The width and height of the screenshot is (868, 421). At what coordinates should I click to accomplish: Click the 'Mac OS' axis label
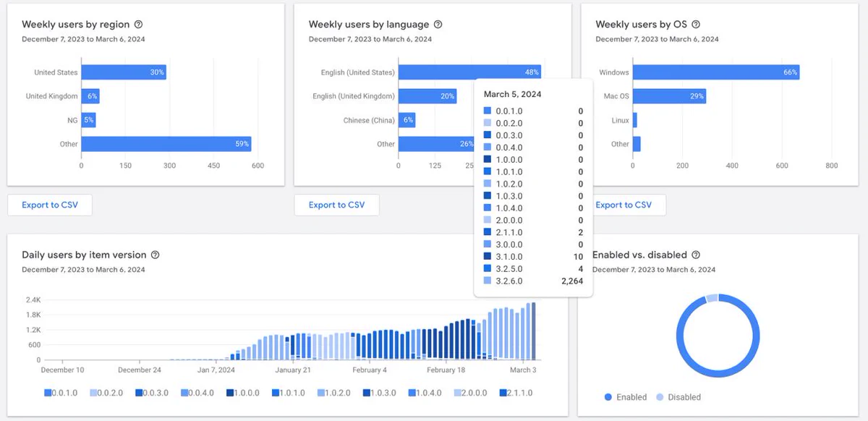point(616,96)
